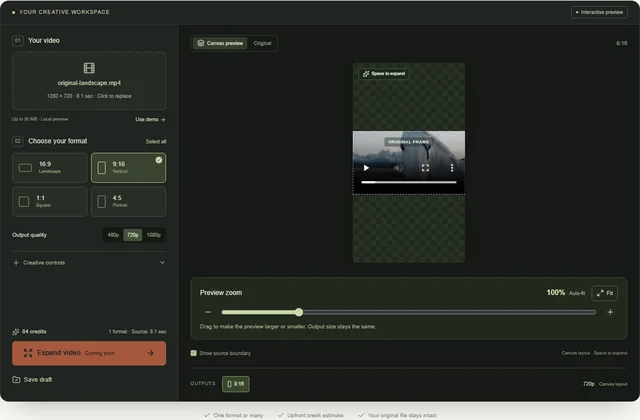Click the Save draft folder icon
This screenshot has width=640, height=420.
point(16,380)
